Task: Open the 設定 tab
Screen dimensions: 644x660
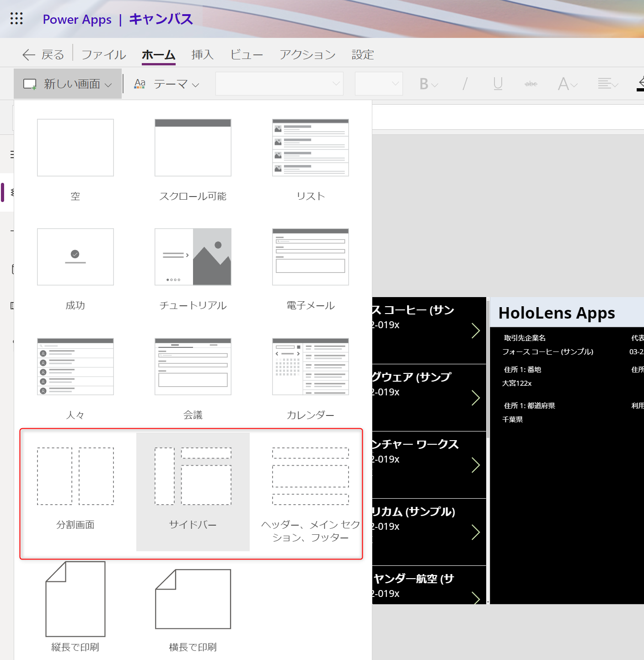Action: coord(363,55)
